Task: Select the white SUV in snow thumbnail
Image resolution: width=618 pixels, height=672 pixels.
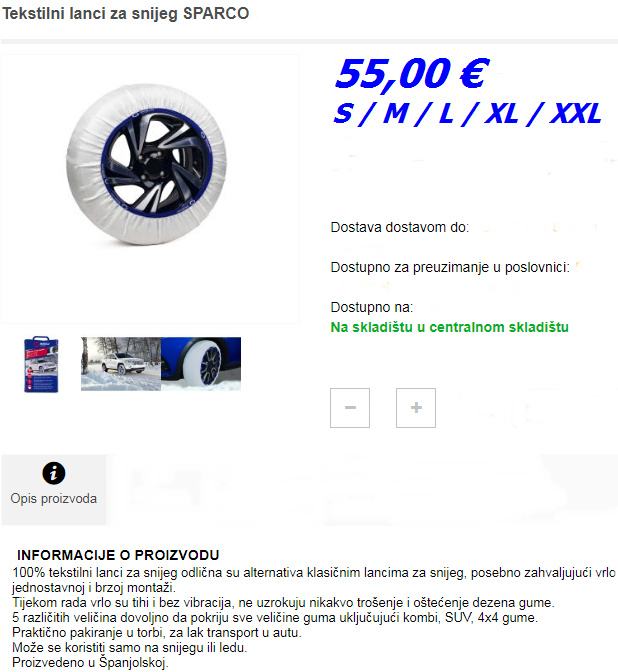Action: tap(121, 364)
